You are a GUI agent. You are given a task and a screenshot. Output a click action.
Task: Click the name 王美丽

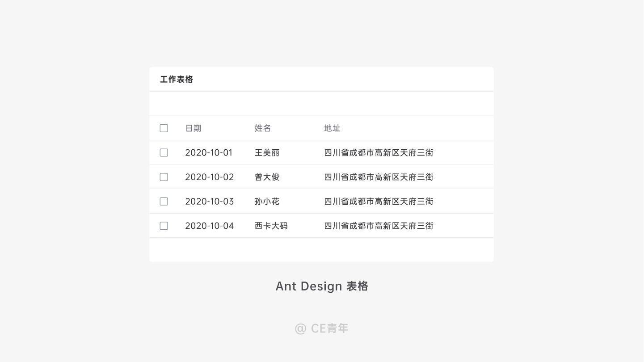point(267,152)
